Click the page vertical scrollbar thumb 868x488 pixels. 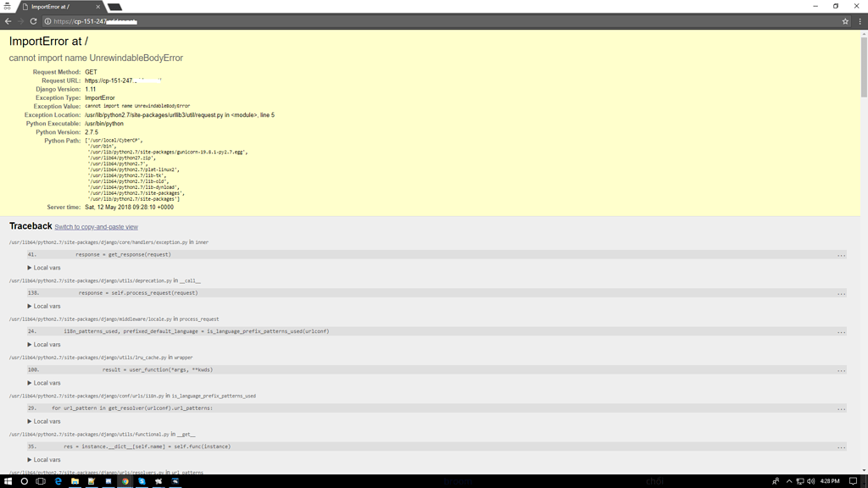pyautogui.click(x=864, y=68)
